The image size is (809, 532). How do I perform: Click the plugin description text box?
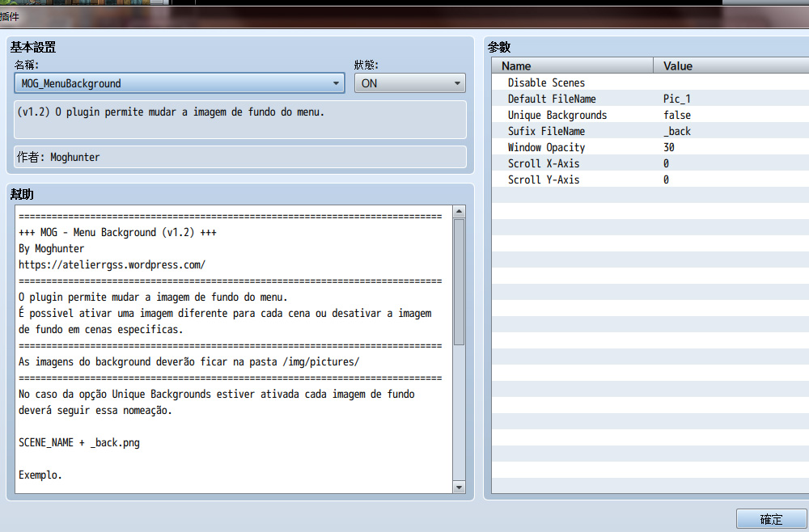pyautogui.click(x=240, y=120)
